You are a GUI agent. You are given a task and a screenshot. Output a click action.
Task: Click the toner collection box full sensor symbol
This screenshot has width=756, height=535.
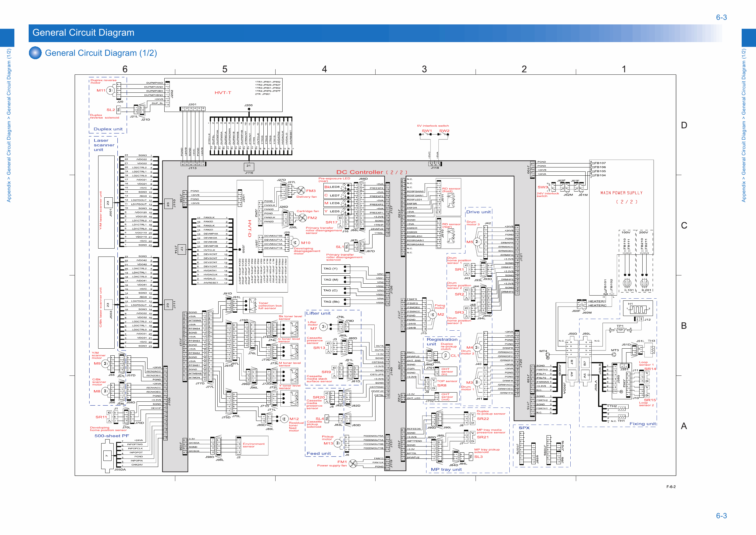(x=253, y=305)
